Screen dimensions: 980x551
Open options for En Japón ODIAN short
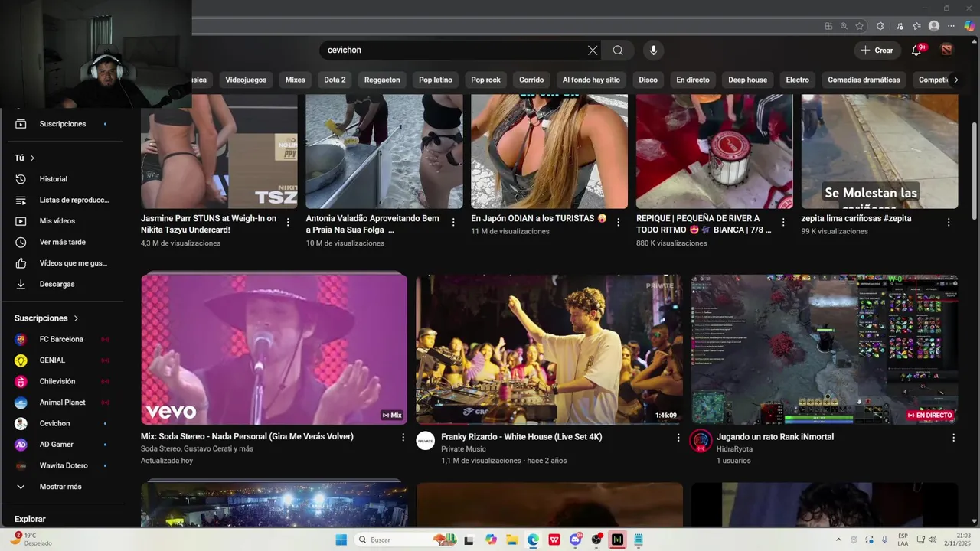click(x=619, y=222)
